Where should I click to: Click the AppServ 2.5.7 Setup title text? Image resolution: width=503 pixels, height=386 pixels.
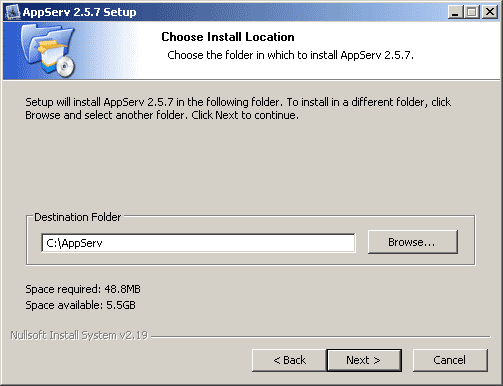tap(79, 12)
